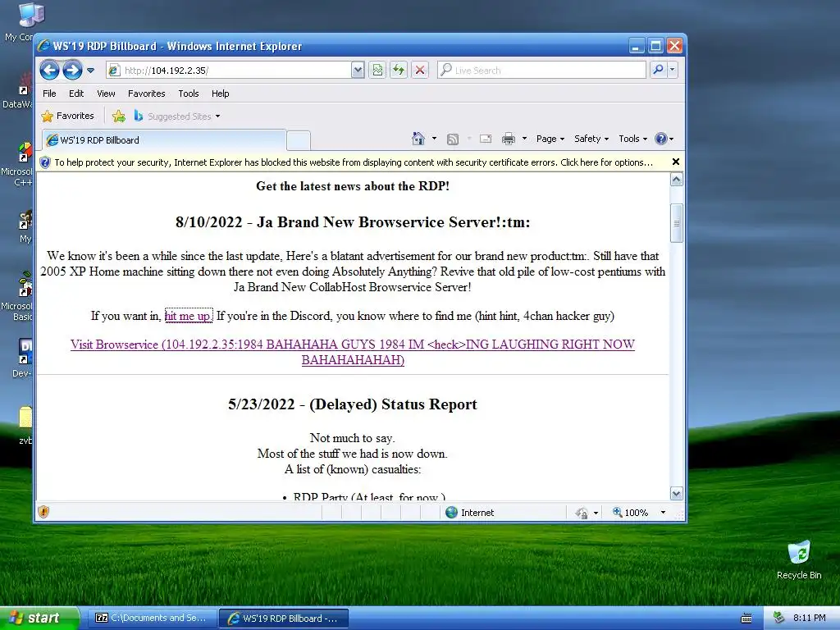Image resolution: width=840 pixels, height=630 pixels.
Task: Select the Microsoft C++ desktop shortcut
Action: click(x=18, y=164)
